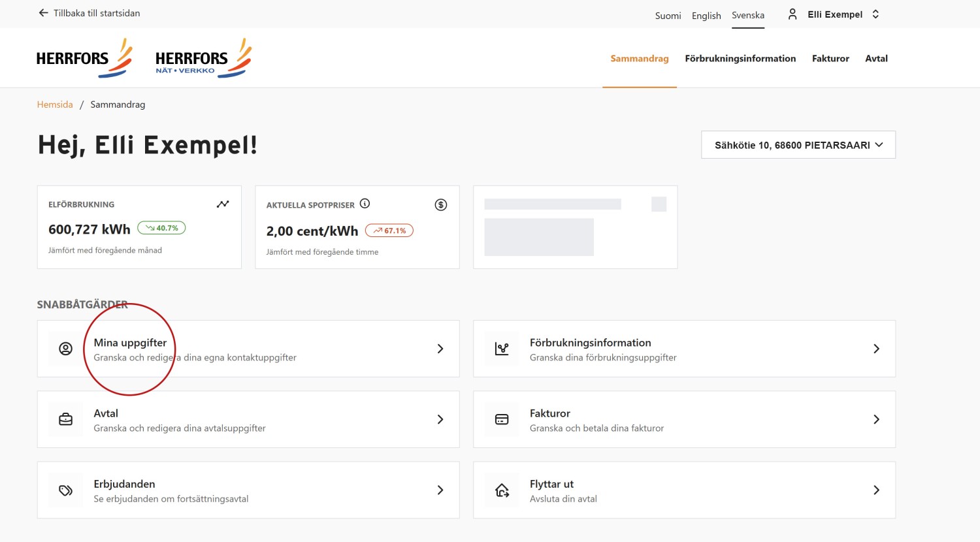Click the Herrfors Nät Verkko logo
The height and width of the screenshot is (542, 980).
click(x=203, y=58)
